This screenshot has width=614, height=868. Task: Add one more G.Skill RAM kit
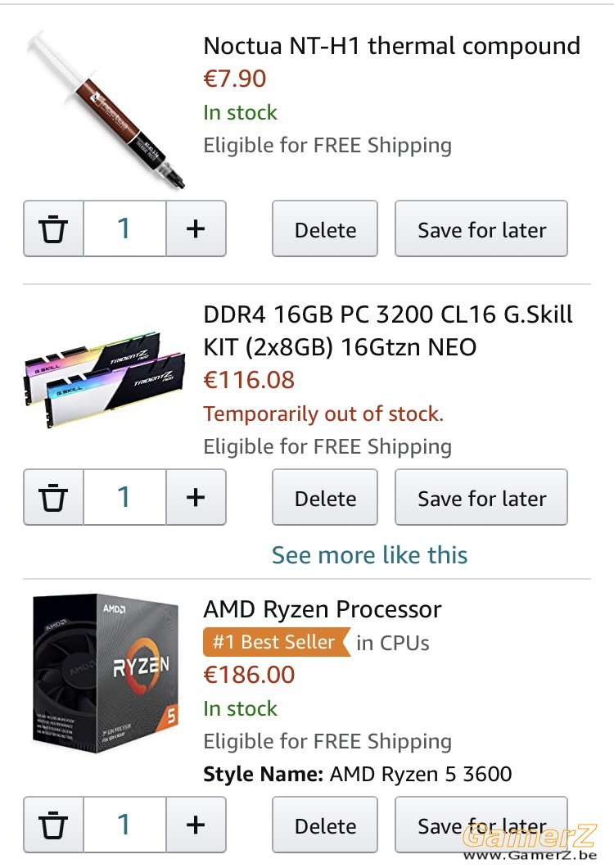pyautogui.click(x=196, y=497)
